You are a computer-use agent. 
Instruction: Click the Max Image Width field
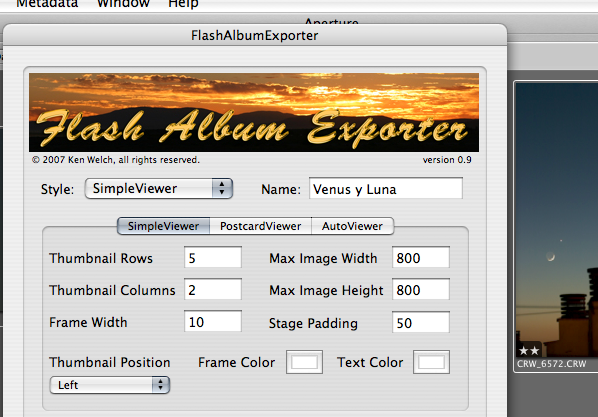(421, 258)
